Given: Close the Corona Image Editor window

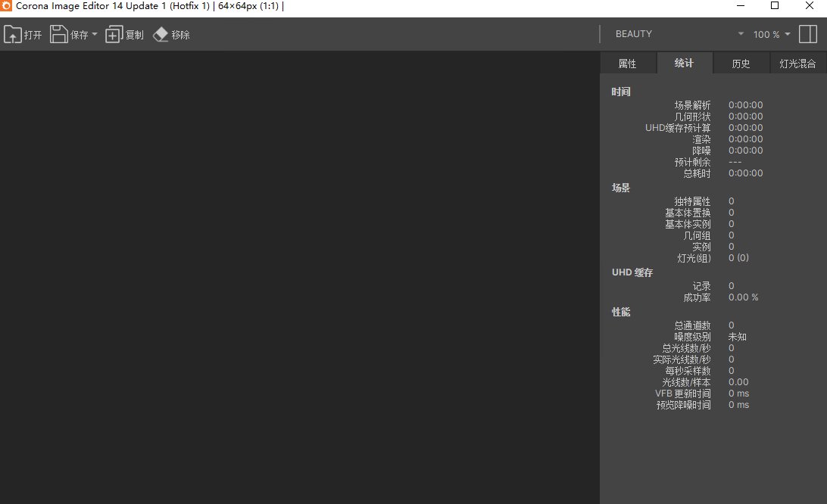Looking at the screenshot, I should 810,6.
